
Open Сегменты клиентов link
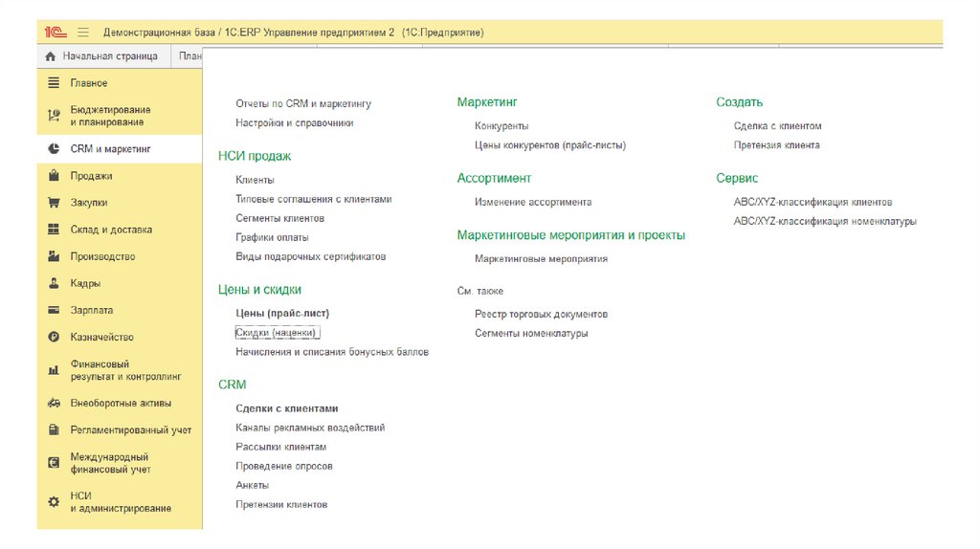point(280,218)
